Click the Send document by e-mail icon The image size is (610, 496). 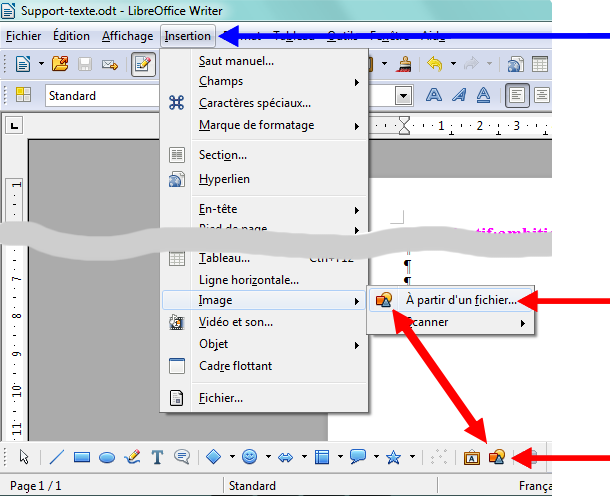(x=110, y=64)
